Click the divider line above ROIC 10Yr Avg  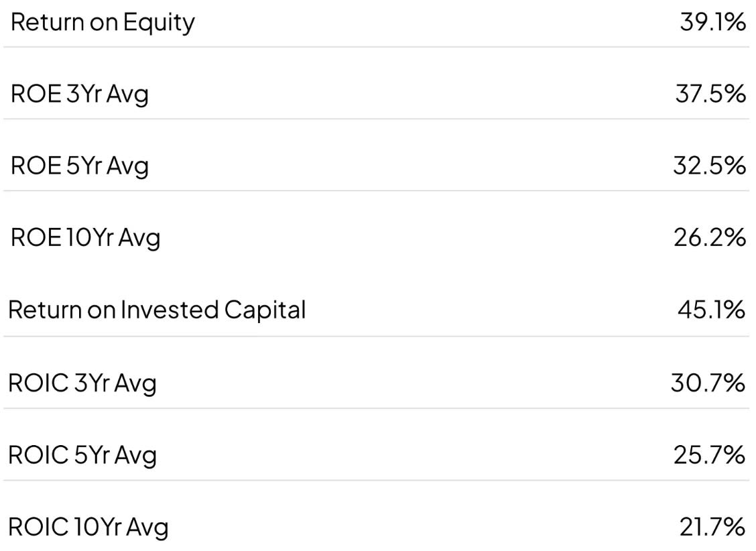378,480
